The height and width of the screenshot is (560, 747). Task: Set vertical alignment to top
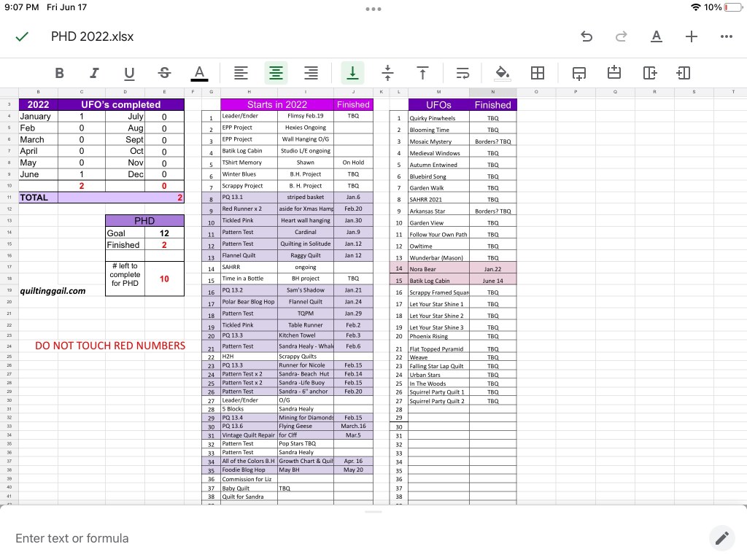(x=422, y=73)
